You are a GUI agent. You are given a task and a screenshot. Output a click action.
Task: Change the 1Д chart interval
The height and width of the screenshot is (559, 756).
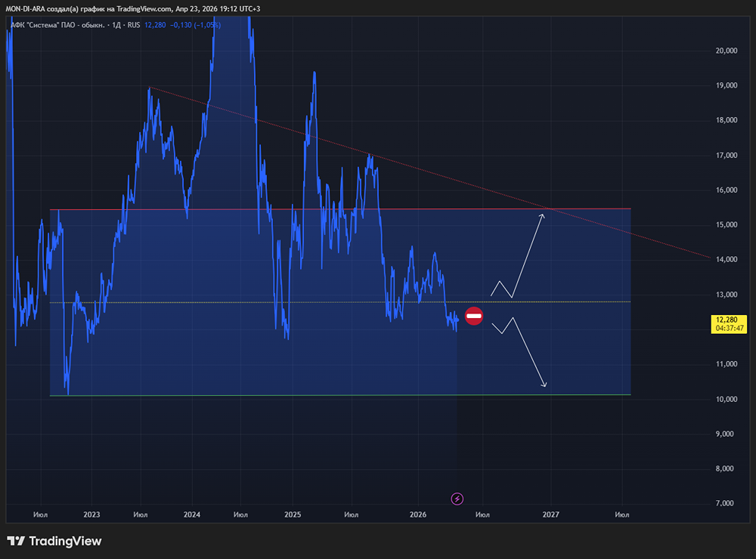pos(116,25)
